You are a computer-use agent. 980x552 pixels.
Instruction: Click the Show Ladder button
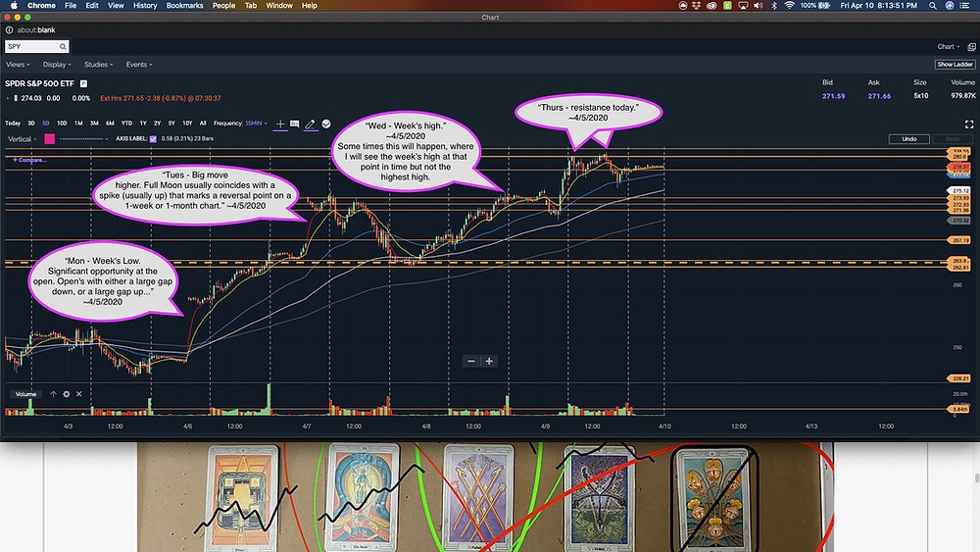(955, 65)
